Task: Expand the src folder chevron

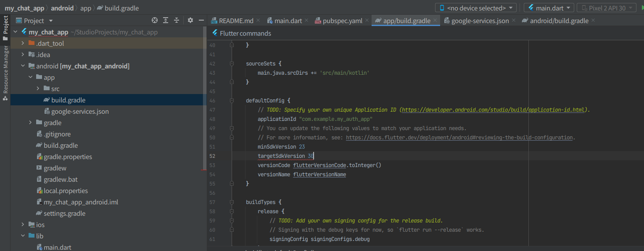Action: coord(38,89)
